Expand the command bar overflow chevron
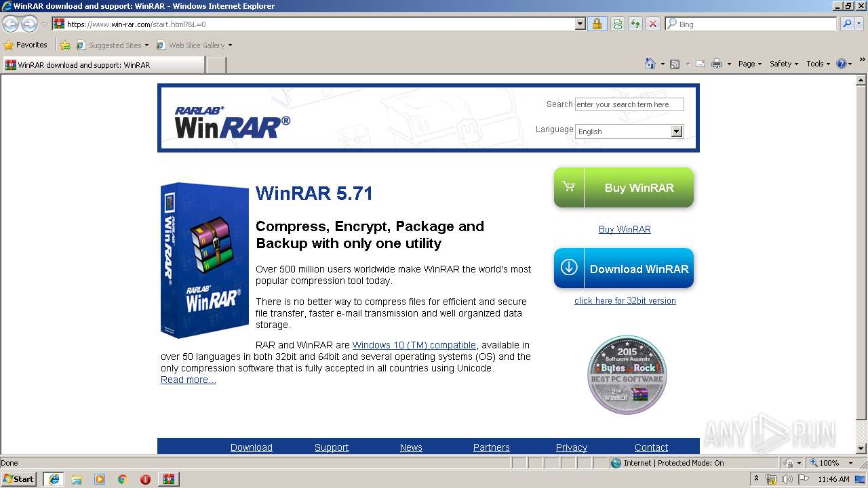 pyautogui.click(x=862, y=60)
